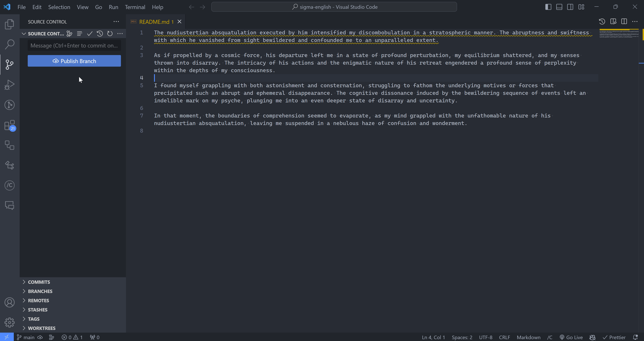Open the Search view icon

(10, 44)
